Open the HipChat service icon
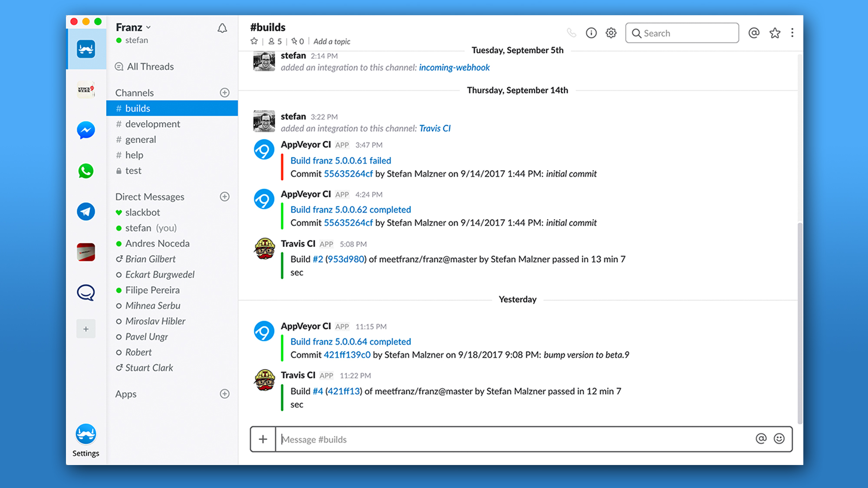Viewport: 868px width, 488px height. [86, 293]
